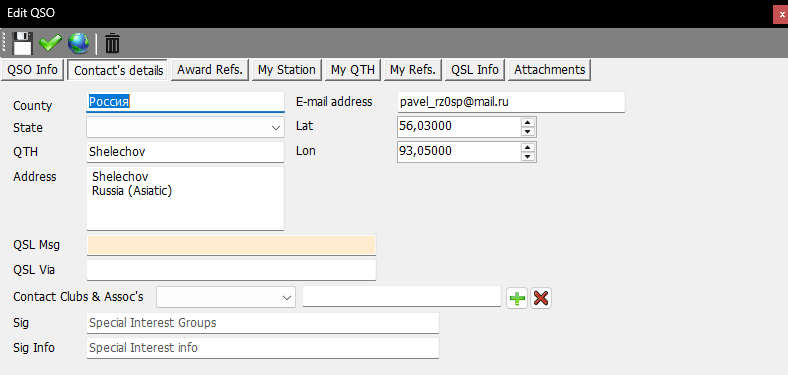
Task: Open Contact Clubs & Assoc's dropdown
Action: click(287, 298)
